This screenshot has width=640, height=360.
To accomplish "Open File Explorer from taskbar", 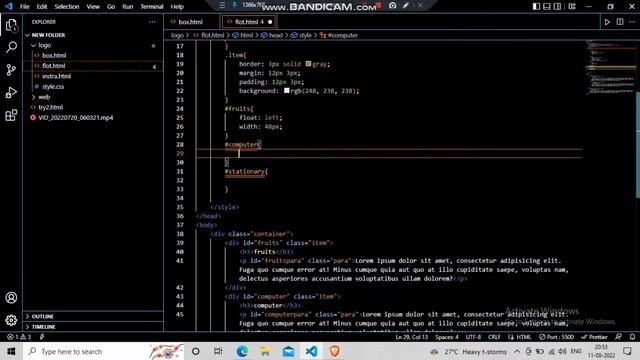I will pos(265,351).
